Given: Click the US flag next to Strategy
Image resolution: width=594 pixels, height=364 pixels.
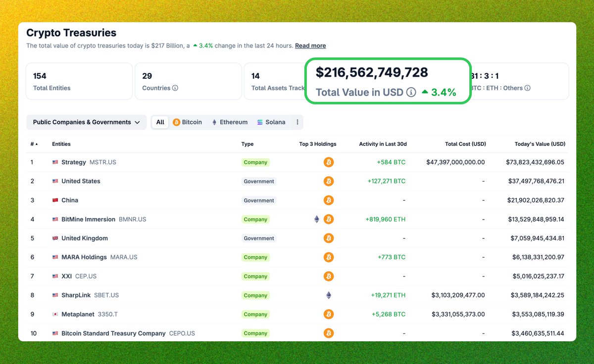Looking at the screenshot, I should click(55, 162).
